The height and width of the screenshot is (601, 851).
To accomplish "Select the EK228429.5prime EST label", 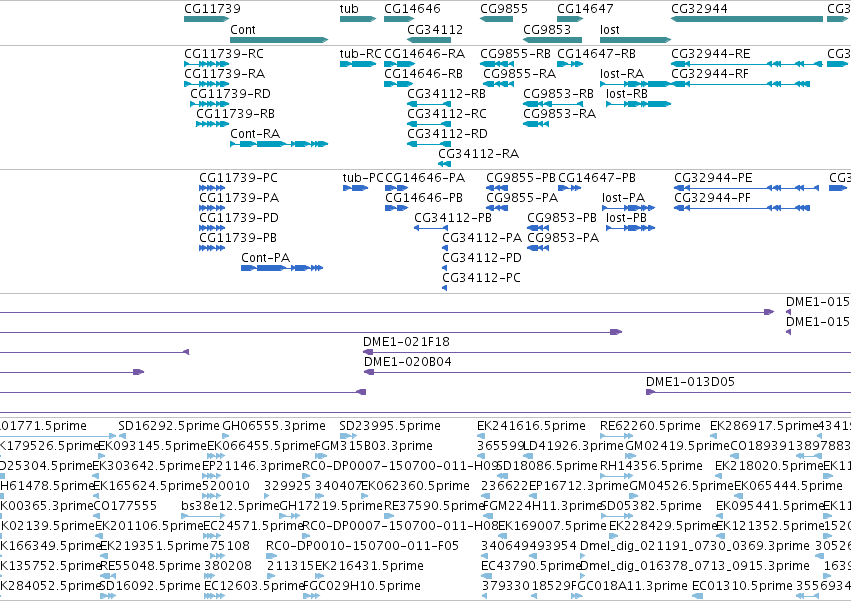I will (663, 526).
